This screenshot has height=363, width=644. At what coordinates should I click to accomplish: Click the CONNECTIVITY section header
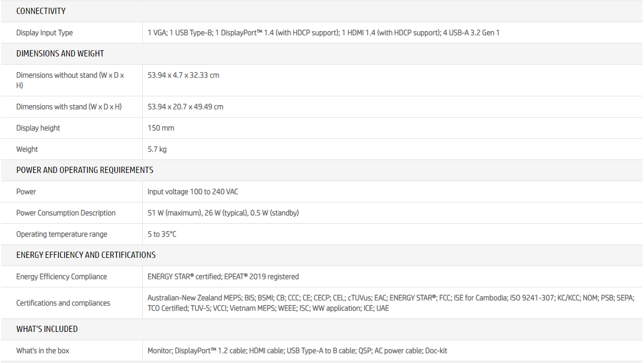(x=41, y=11)
